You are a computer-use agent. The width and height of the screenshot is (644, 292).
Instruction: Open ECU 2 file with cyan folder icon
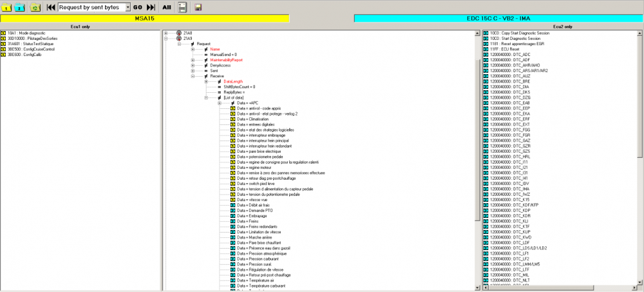point(20,7)
